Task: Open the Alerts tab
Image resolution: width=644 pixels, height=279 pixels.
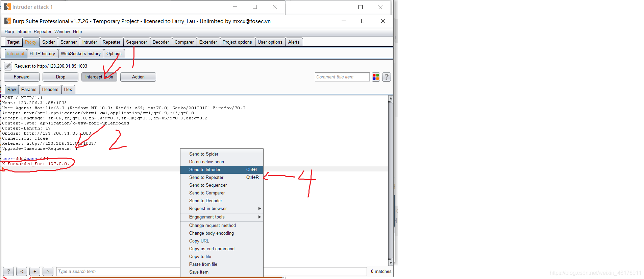Action: pyautogui.click(x=294, y=42)
